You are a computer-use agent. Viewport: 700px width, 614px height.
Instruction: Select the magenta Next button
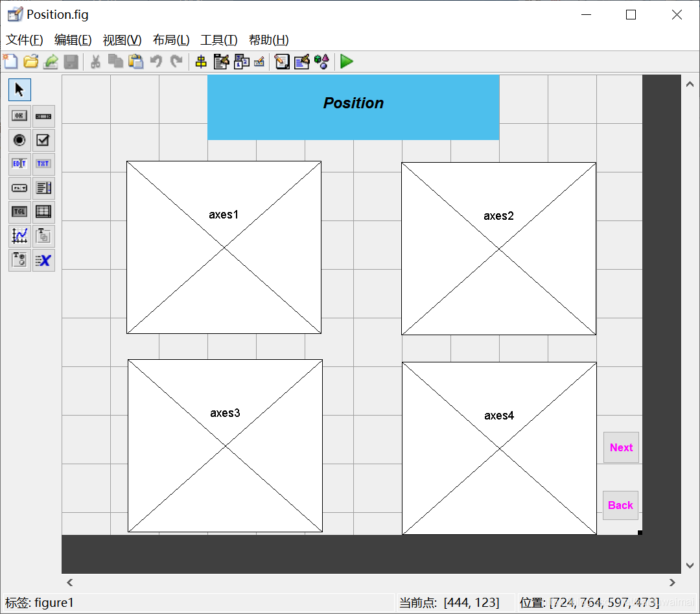click(621, 447)
